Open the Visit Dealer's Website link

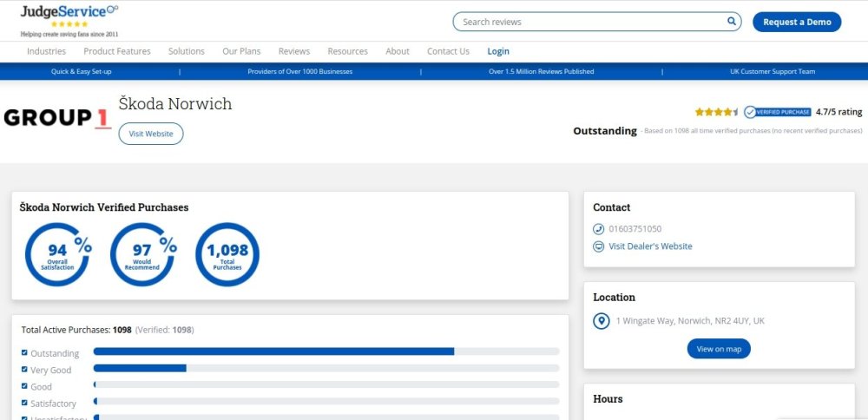pyautogui.click(x=650, y=246)
